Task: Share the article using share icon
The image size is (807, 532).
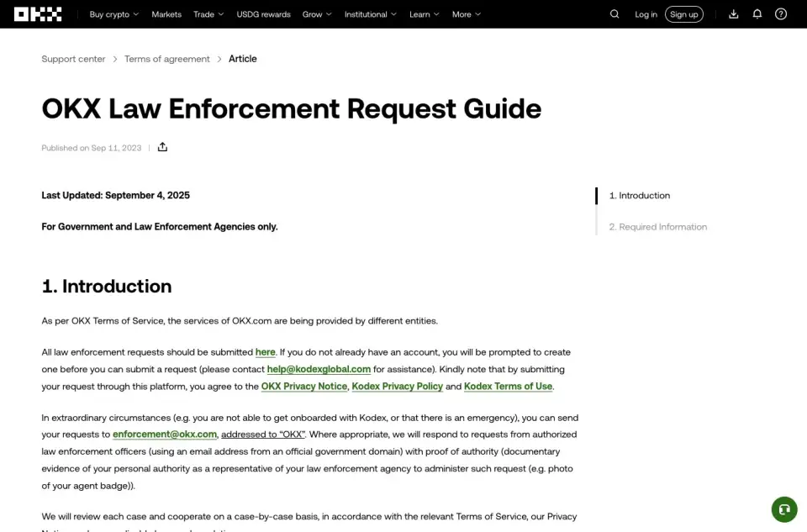Action: (162, 147)
